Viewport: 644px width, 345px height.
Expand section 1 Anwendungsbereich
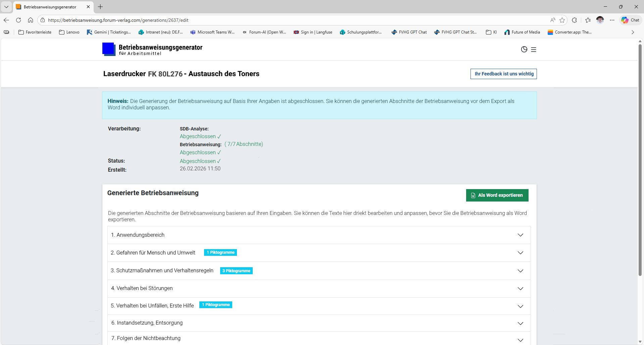click(520, 235)
